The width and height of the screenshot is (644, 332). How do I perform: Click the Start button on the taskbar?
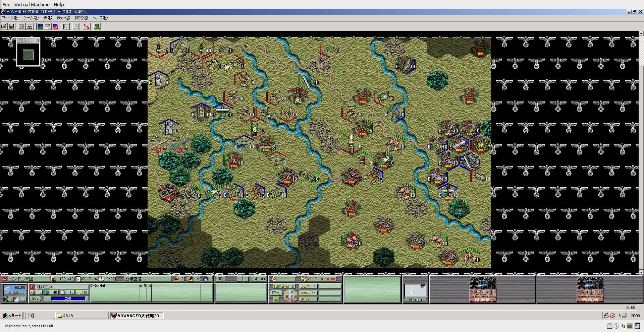click(x=12, y=316)
